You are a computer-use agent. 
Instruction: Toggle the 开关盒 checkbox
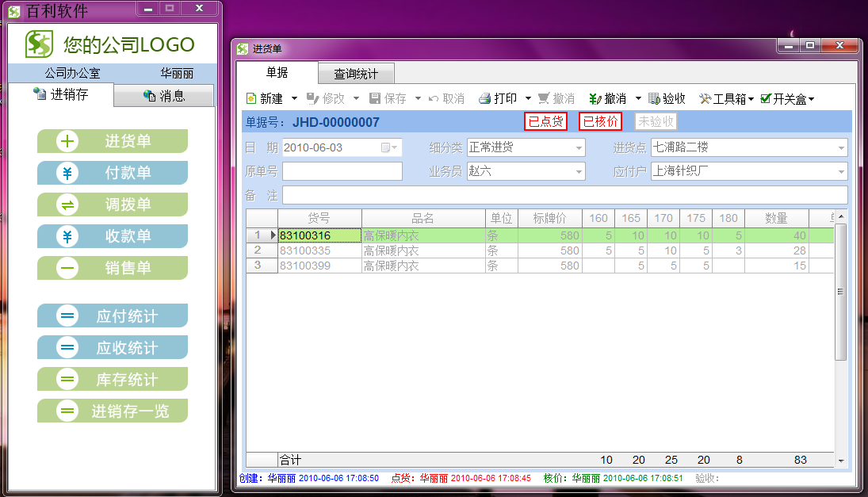766,99
